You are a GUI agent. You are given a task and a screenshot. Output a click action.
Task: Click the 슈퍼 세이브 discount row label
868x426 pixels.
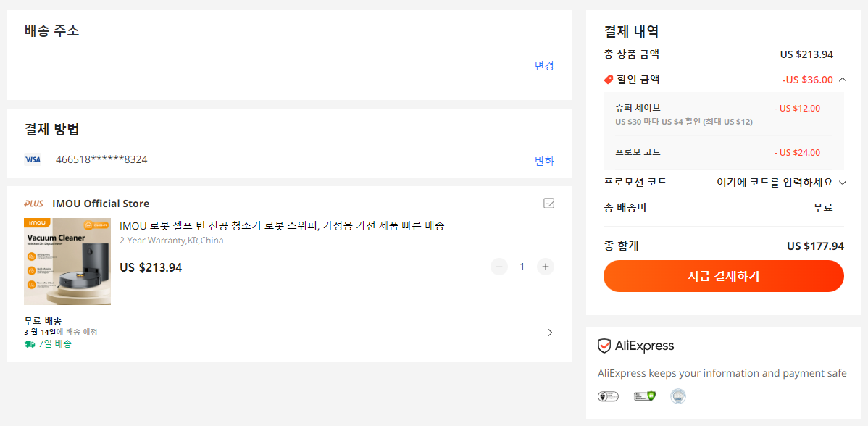point(638,108)
